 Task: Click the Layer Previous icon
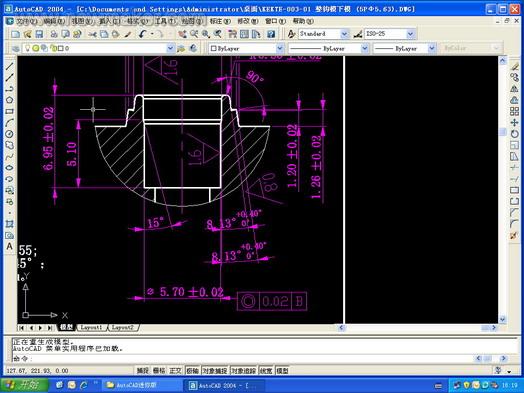tap(193, 48)
